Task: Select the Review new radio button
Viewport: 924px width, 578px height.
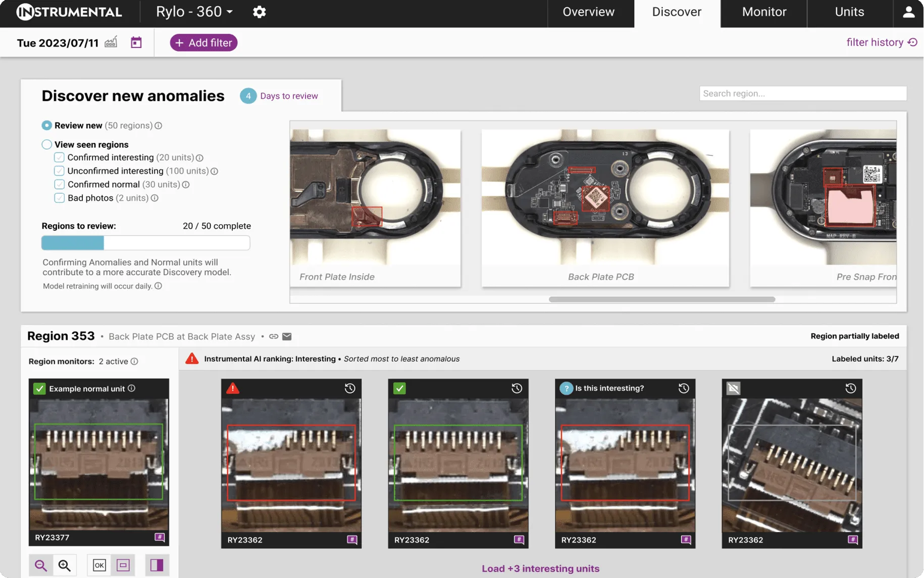Action: coord(47,126)
